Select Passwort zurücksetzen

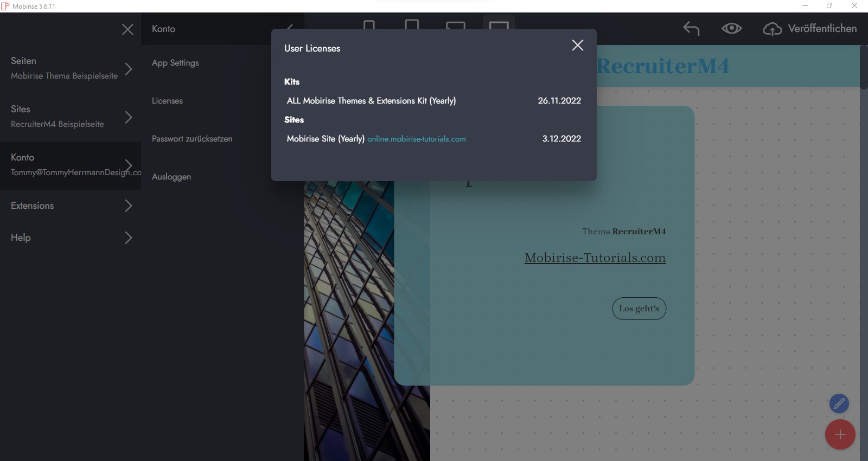[x=192, y=139]
